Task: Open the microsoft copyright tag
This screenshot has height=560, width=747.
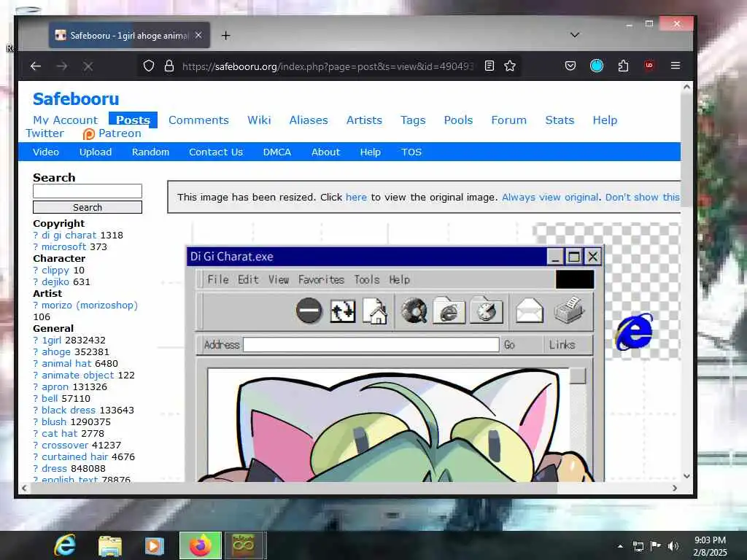Action: 64,246
